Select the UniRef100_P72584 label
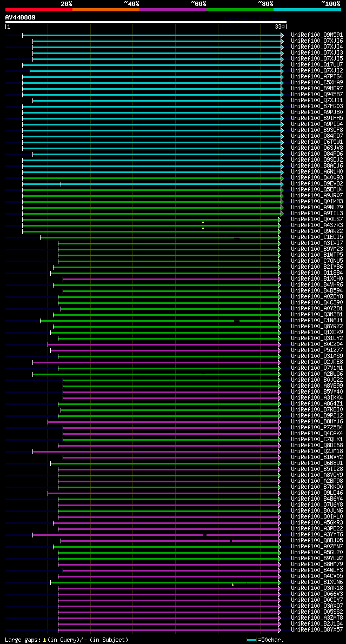 click(x=317, y=428)
